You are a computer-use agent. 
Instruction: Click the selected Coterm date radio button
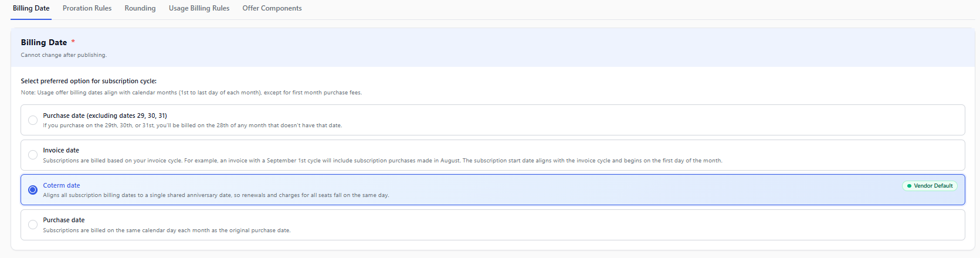(33, 190)
